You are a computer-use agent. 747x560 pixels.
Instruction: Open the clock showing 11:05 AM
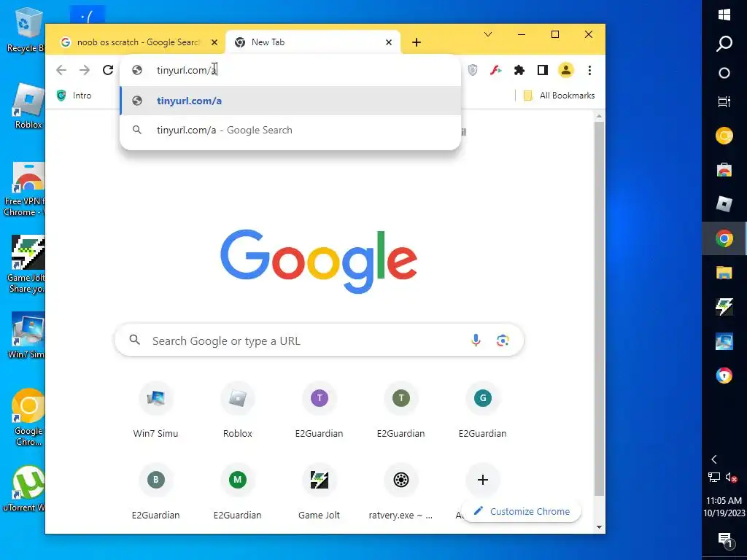(x=724, y=507)
